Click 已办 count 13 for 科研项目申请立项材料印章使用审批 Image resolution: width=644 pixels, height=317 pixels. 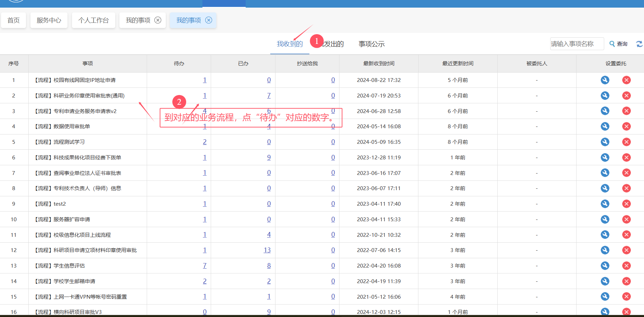pyautogui.click(x=267, y=250)
